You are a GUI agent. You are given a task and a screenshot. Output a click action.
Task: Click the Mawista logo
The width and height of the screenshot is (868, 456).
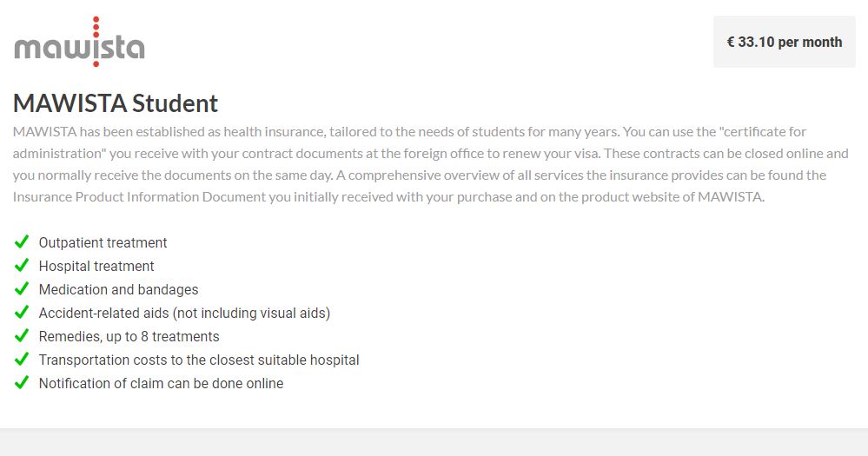79,43
